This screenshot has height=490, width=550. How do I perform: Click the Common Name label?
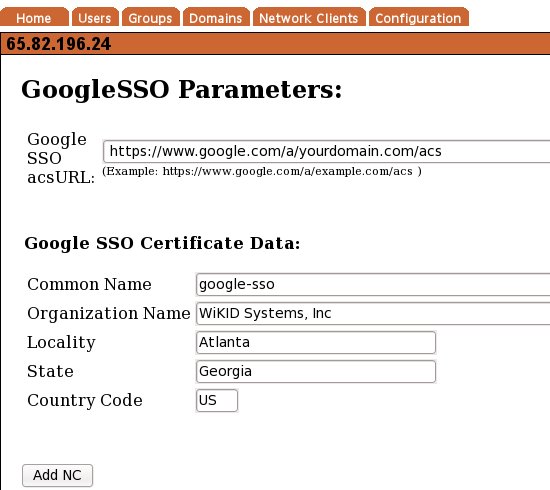click(x=89, y=284)
